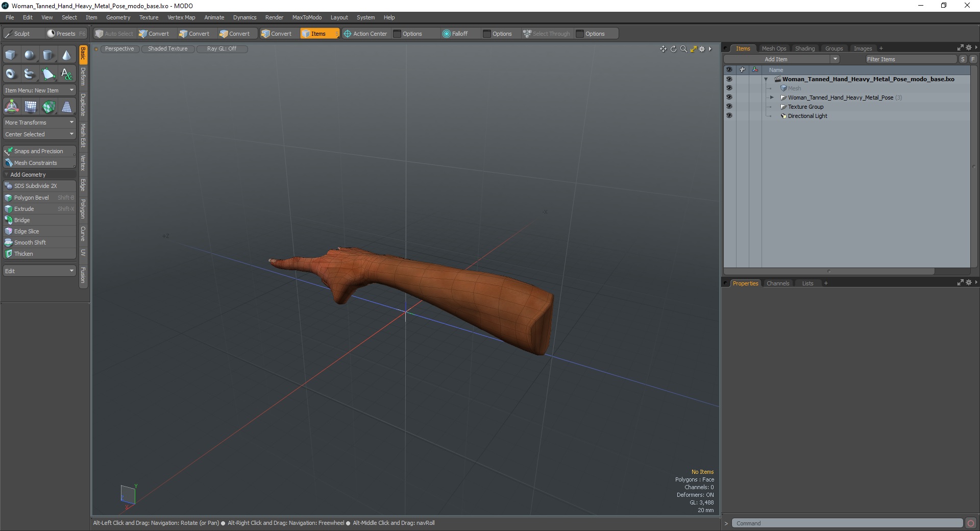Image resolution: width=980 pixels, height=531 pixels.
Task: Click the viewport maximize arrows icon
Action: [x=693, y=49]
